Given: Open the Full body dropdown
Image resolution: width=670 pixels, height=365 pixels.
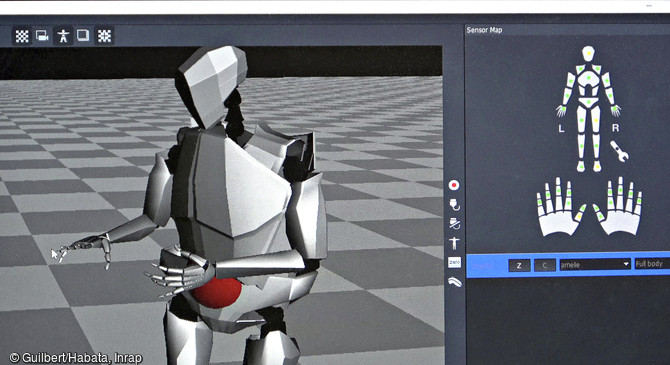Looking at the screenshot, I should click(652, 264).
